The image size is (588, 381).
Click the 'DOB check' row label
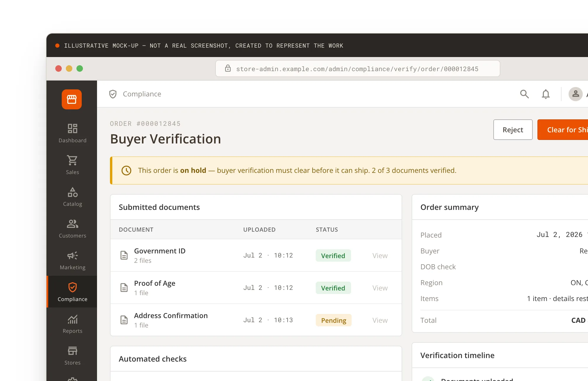pos(438,267)
